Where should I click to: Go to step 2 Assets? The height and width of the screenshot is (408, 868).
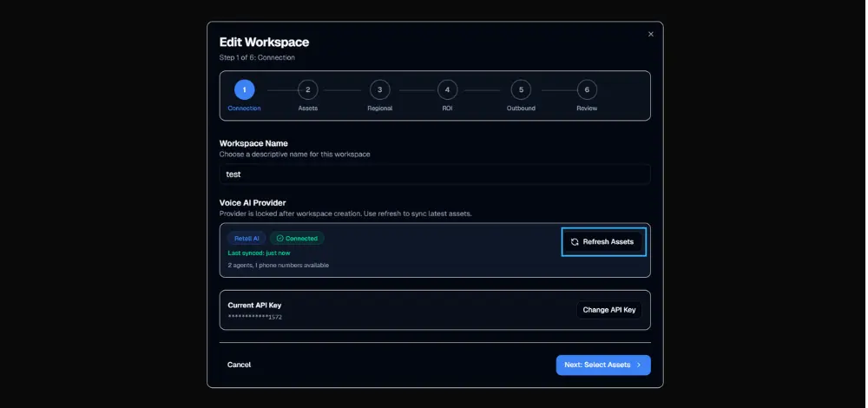pos(308,89)
